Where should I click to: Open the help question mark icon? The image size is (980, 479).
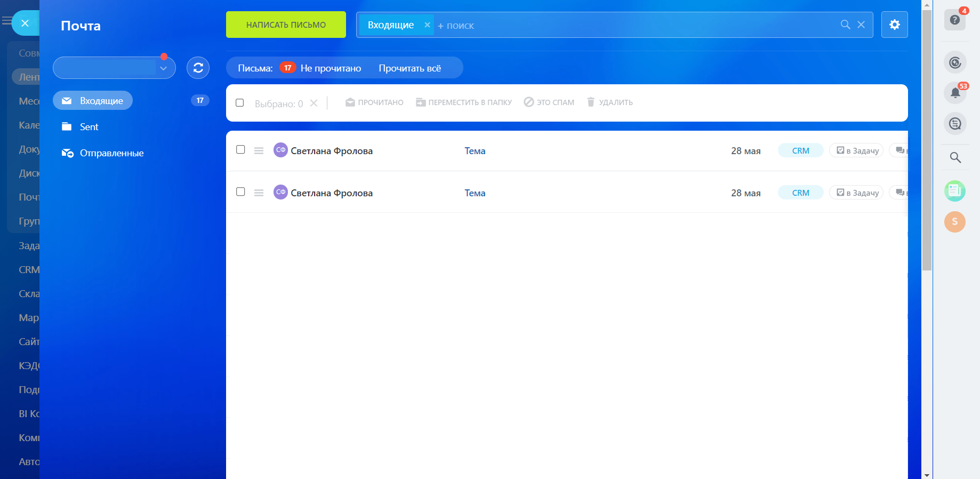point(955,20)
